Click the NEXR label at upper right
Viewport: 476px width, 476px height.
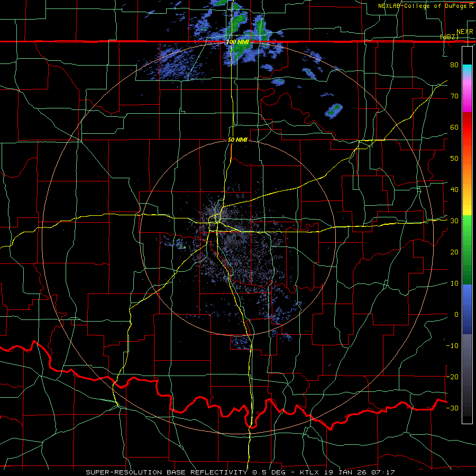[465, 32]
